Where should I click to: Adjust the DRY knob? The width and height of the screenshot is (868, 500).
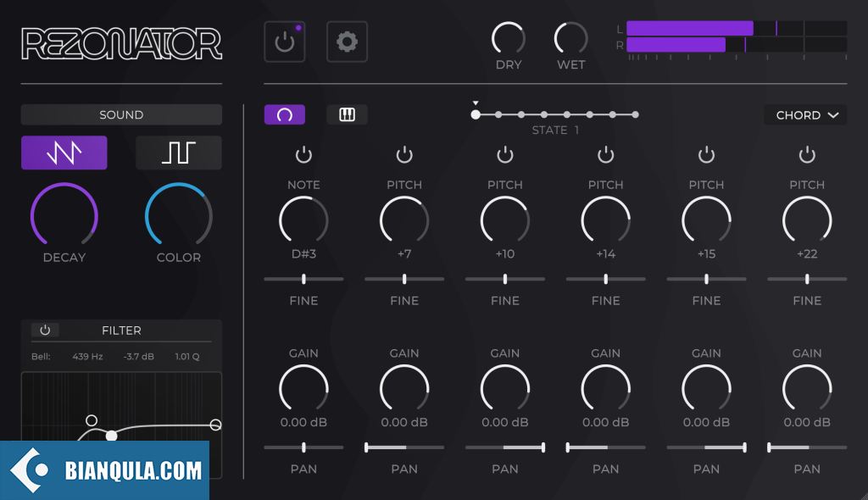point(509,38)
